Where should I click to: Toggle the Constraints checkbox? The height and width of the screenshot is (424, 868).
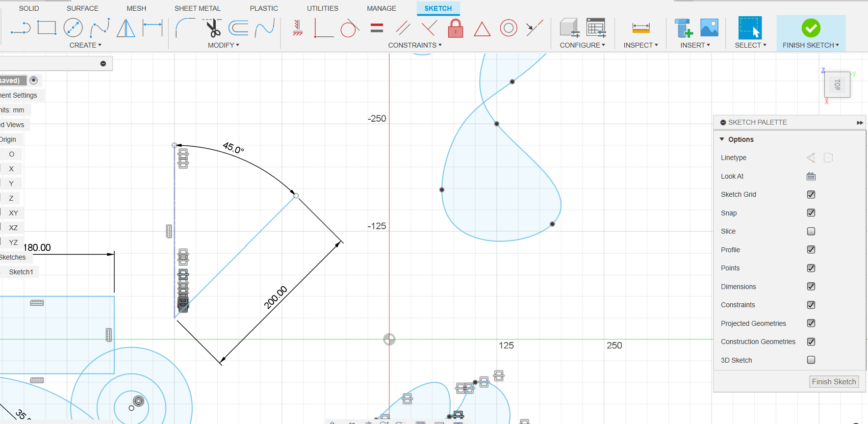811,305
